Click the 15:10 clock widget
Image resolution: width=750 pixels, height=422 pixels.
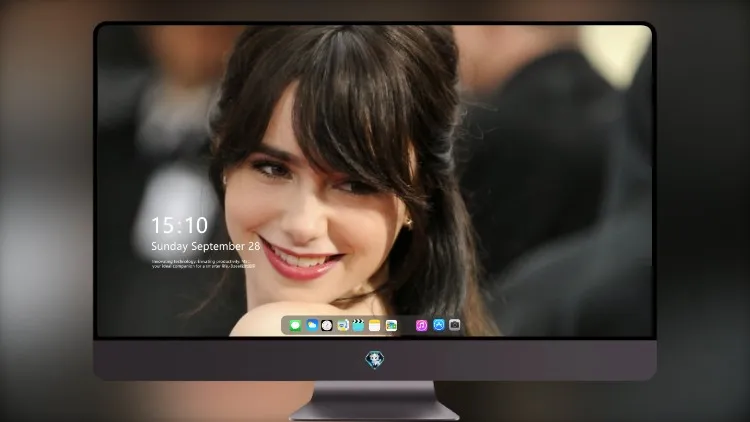(x=179, y=225)
